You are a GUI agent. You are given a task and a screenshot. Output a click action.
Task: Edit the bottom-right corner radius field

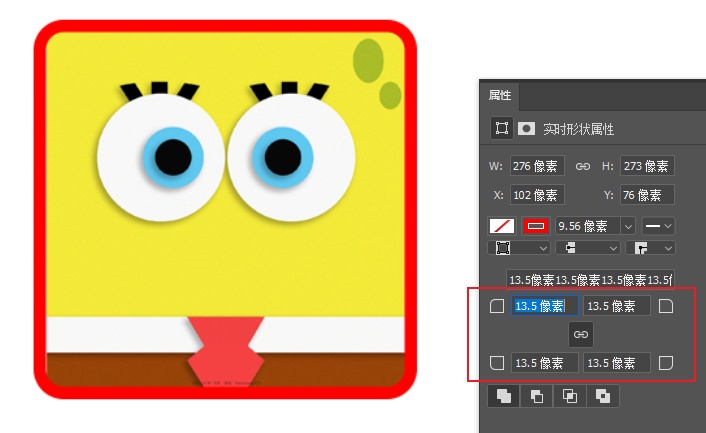click(x=617, y=363)
